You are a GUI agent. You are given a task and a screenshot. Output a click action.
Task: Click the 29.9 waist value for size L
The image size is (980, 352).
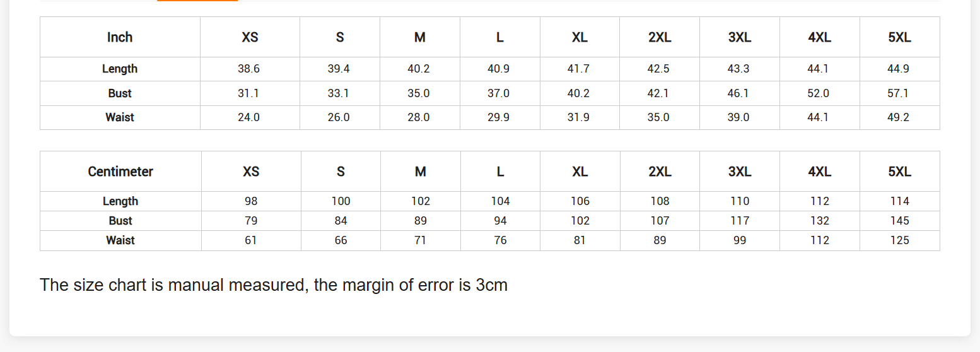tap(498, 117)
